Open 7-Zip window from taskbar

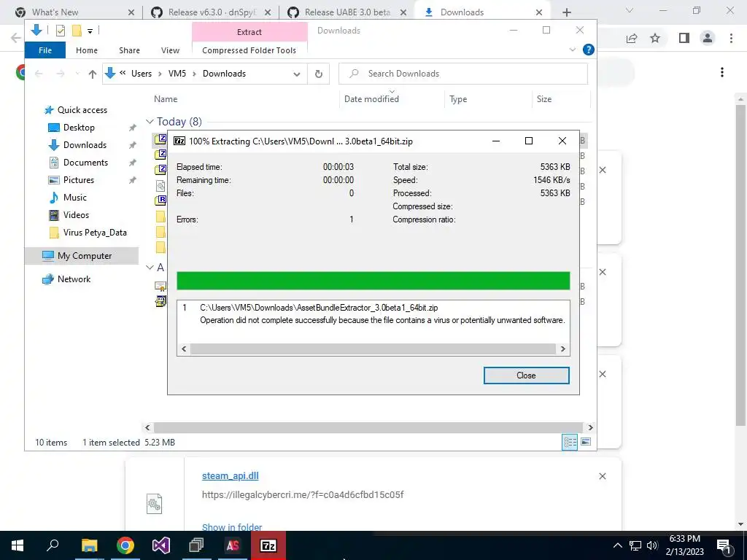tap(268, 545)
